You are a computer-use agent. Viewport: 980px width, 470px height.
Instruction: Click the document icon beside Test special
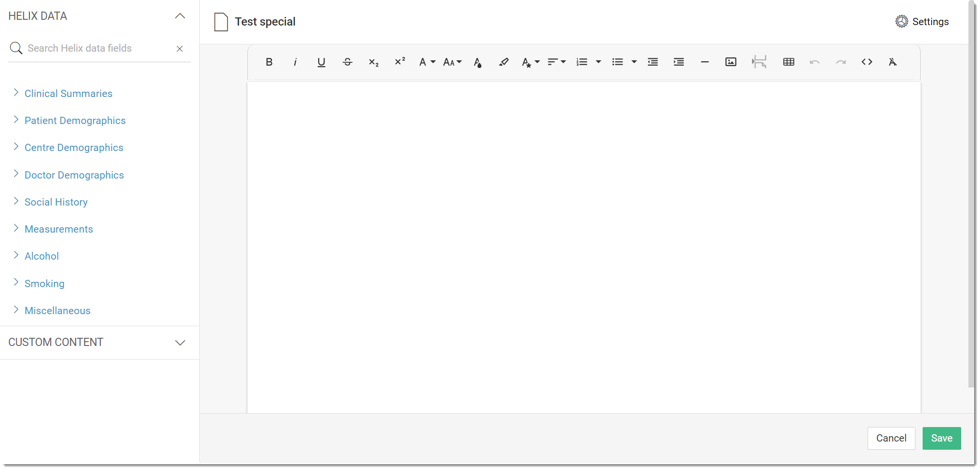(221, 22)
